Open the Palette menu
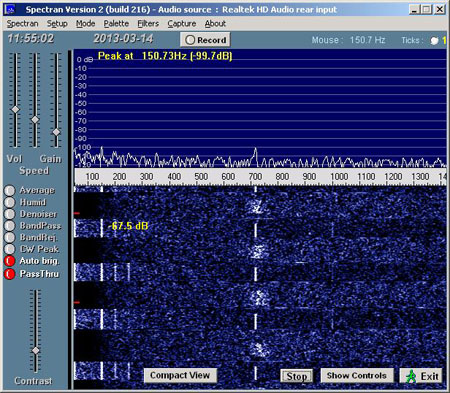 click(x=116, y=24)
